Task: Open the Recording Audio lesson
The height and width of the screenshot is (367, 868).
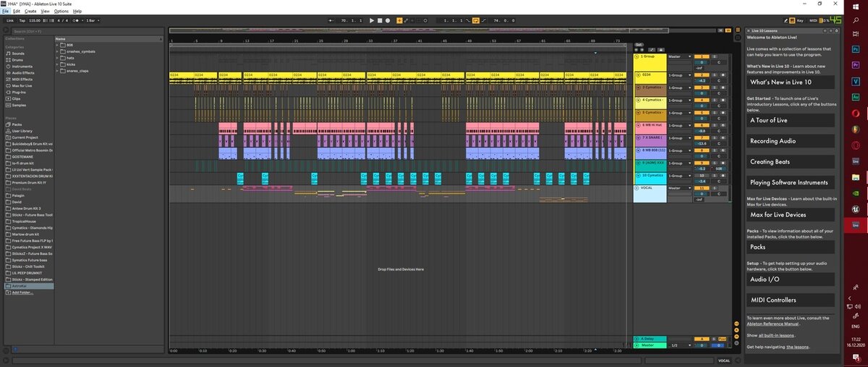Action: [791, 140]
